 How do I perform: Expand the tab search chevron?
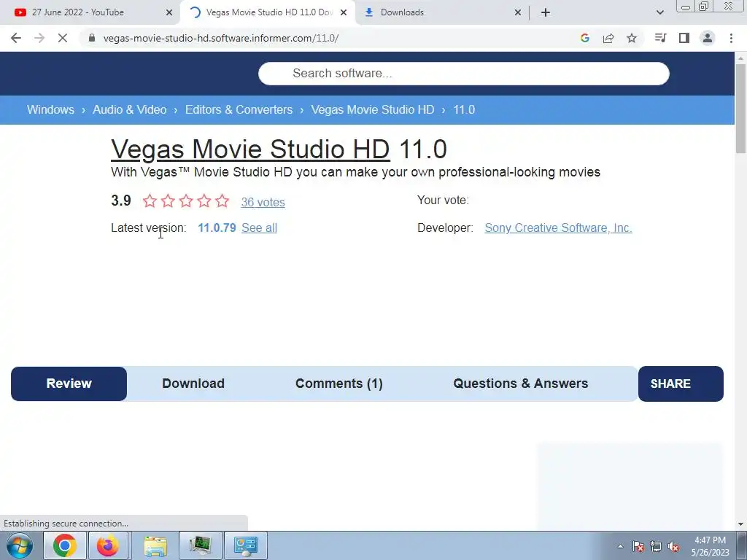click(659, 12)
